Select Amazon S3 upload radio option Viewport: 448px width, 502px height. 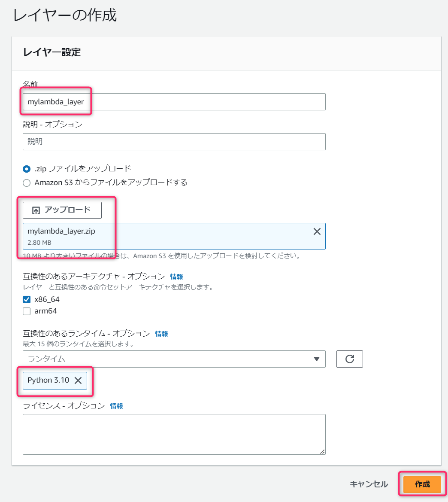pos(27,183)
